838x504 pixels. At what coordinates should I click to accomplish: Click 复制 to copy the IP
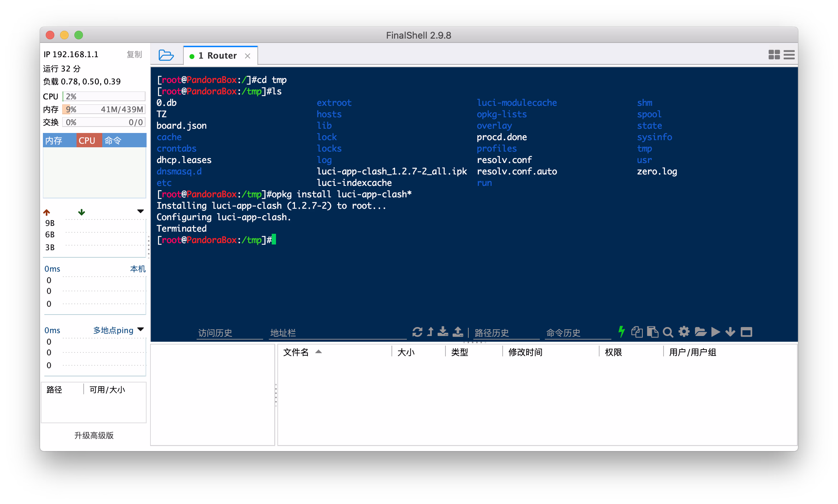(x=134, y=54)
